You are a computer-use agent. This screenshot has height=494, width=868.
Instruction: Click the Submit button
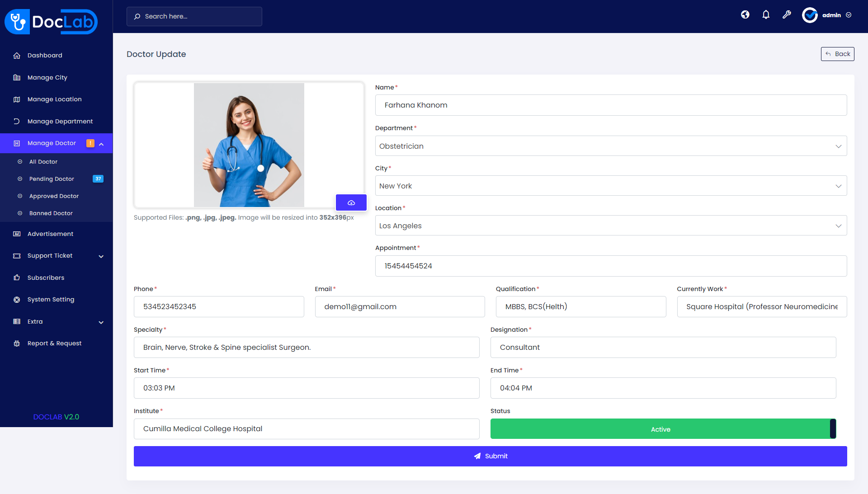click(x=490, y=456)
